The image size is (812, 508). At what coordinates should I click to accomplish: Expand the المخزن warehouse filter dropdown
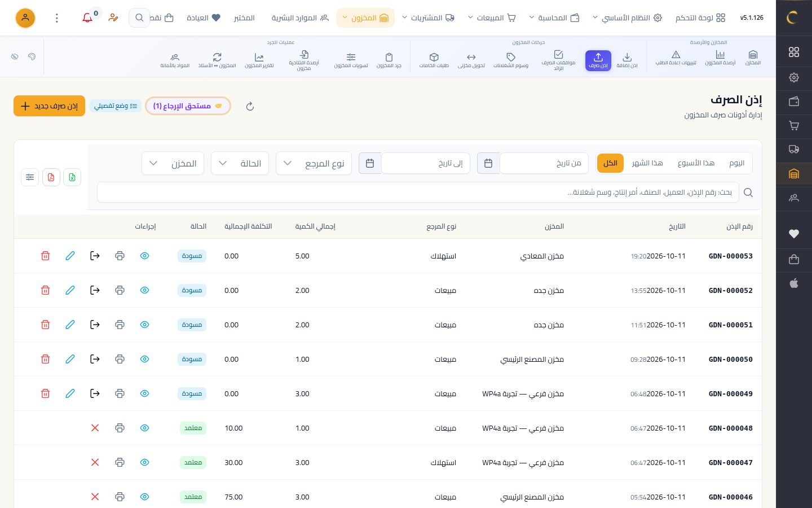click(x=173, y=163)
